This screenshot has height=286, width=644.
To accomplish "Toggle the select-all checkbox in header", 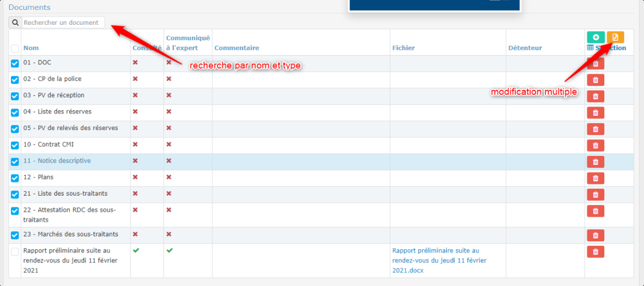I will [15, 48].
